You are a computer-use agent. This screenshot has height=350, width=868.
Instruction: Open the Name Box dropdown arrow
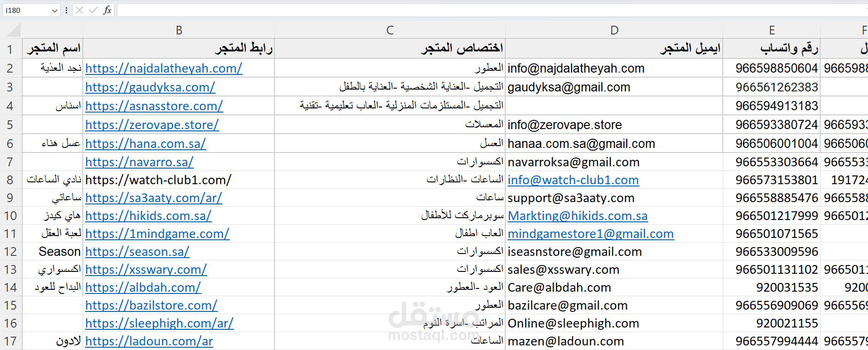[x=55, y=10]
